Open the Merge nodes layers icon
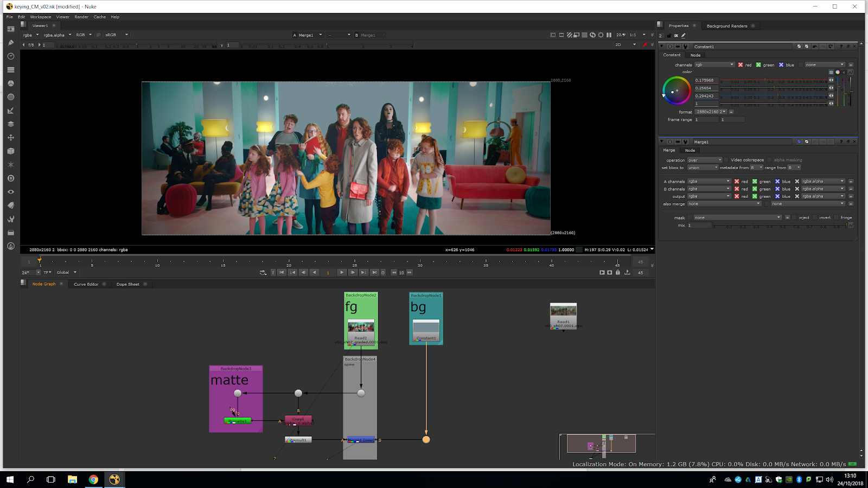 (x=10, y=124)
